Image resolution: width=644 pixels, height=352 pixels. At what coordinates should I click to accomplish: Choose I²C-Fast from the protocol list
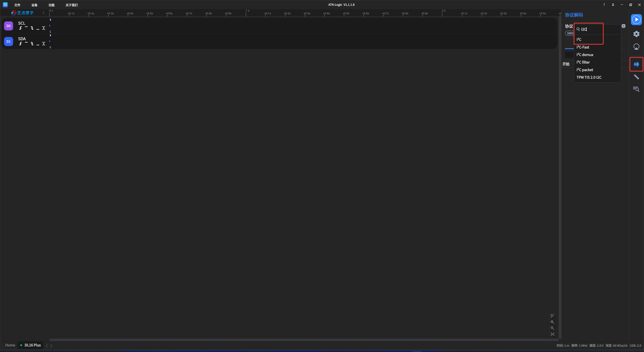coord(597,47)
